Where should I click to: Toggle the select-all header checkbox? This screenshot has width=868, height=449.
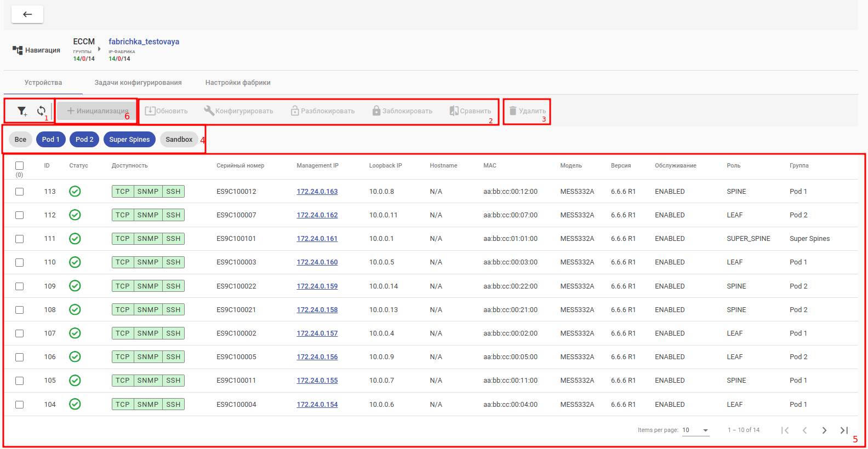pos(20,165)
